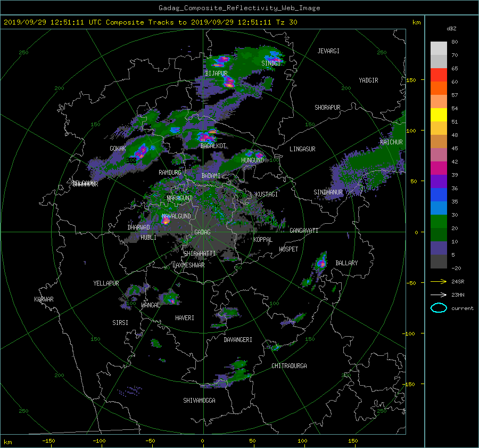Click the LAXMESHWAR city label

click(188, 265)
